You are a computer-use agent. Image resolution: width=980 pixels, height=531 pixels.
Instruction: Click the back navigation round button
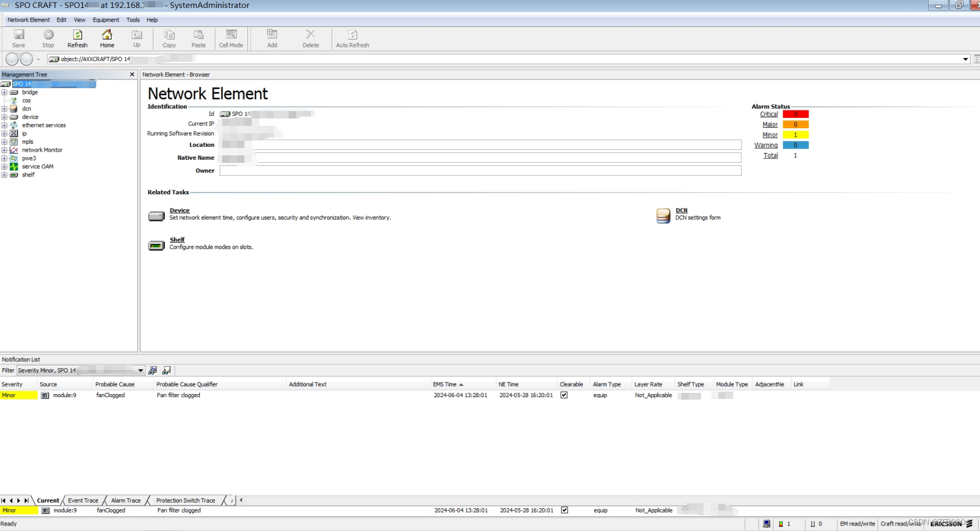(x=12, y=59)
